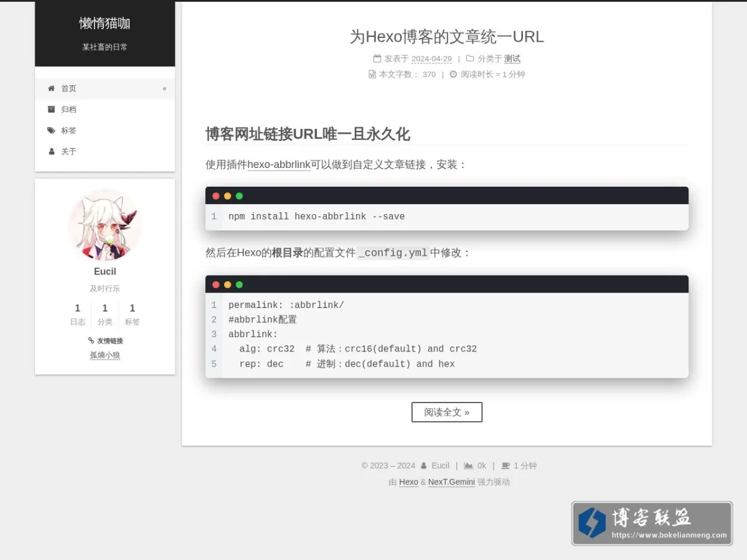This screenshot has height=560, width=747.
Task: Open the 首页 home menu item
Action: click(105, 88)
